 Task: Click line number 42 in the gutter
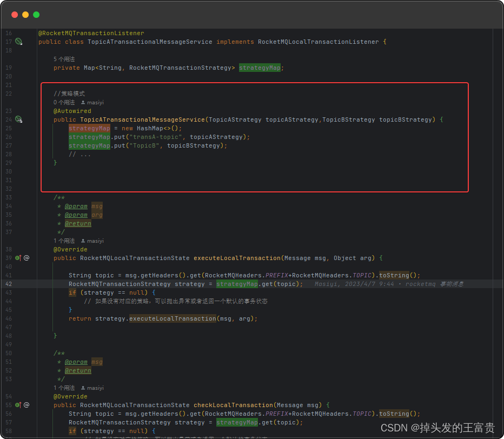[9, 284]
